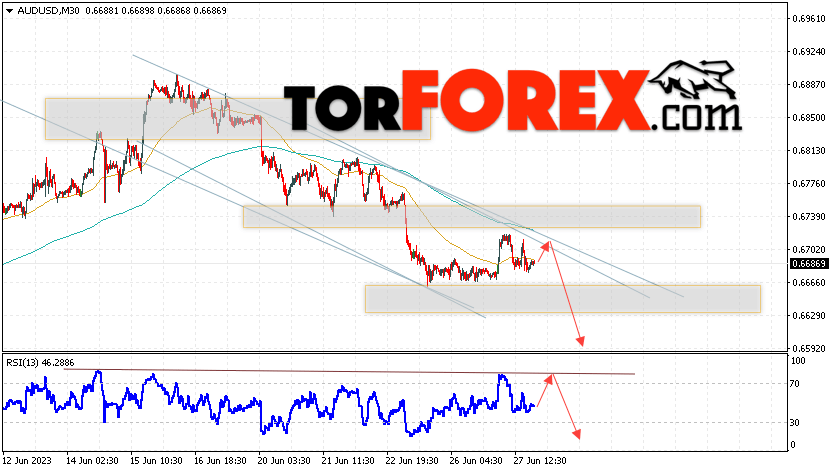Image resolution: width=833 pixels, height=472 pixels.
Task: Select the RSI resistance trendline
Action: [x=349, y=372]
